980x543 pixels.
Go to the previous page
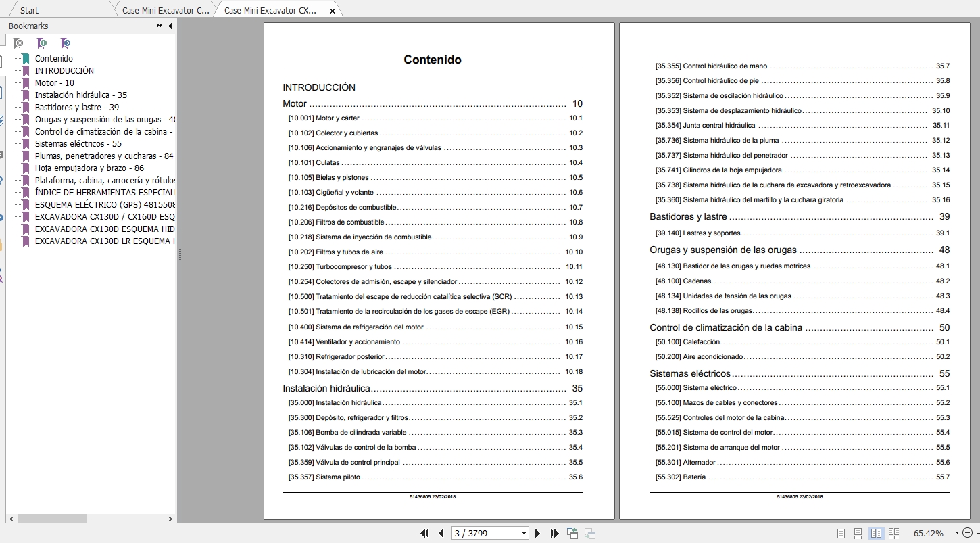click(441, 533)
